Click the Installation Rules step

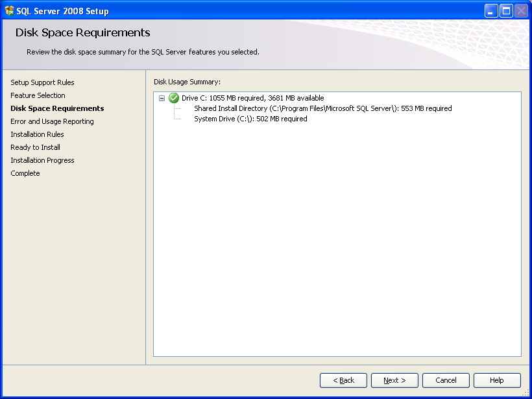click(x=37, y=134)
